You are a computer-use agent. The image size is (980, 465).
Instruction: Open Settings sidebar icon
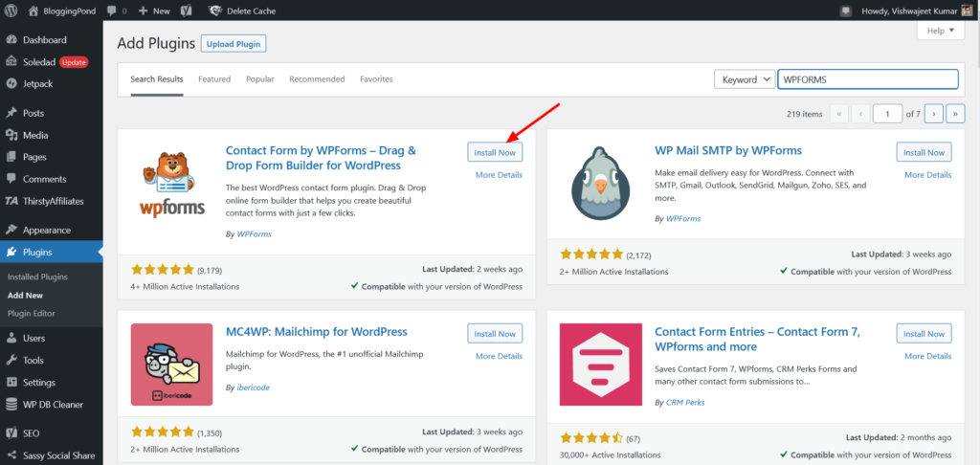(11, 382)
